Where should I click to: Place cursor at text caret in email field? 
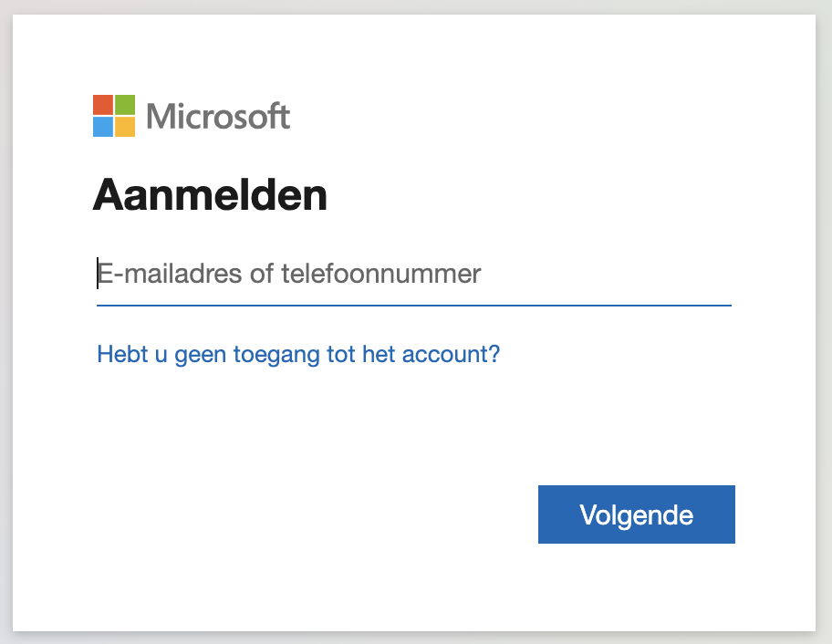[98, 274]
